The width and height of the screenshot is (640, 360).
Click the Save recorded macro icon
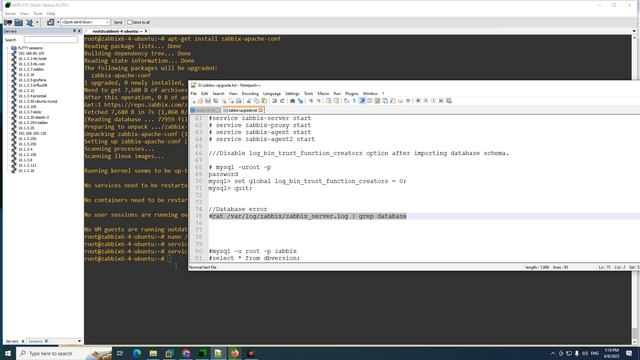coord(449,101)
